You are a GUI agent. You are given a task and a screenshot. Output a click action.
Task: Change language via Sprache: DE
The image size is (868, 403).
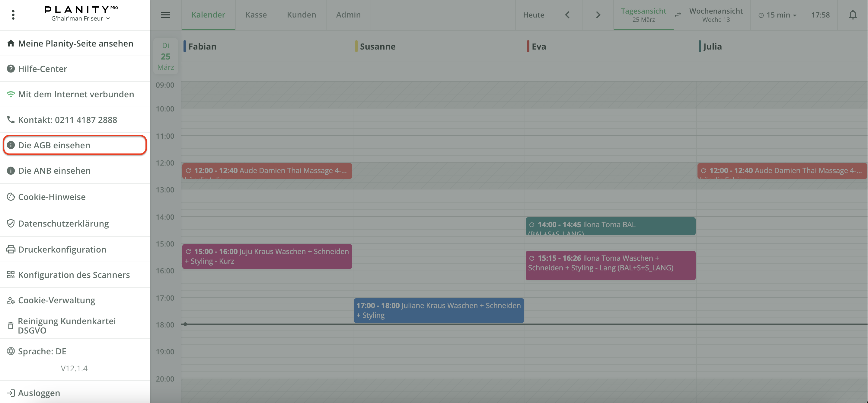click(x=42, y=351)
